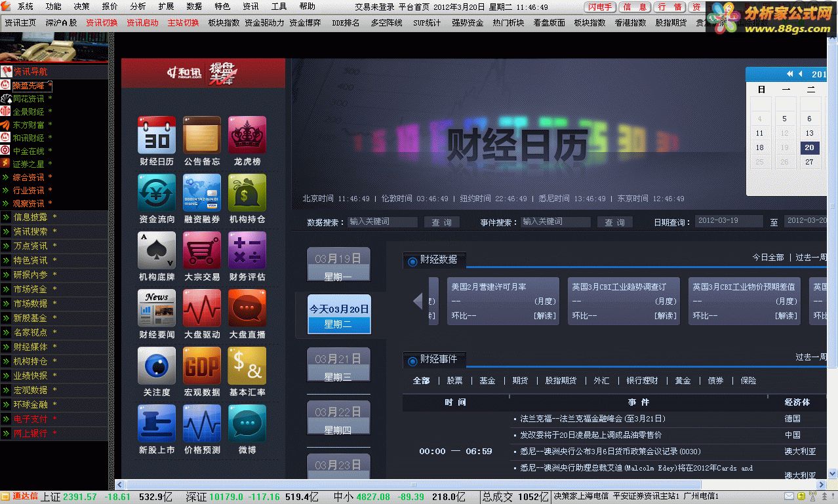Select 和讯财经 in the left sidebar
Viewport: 838px width, 504px height.
[x=29, y=138]
